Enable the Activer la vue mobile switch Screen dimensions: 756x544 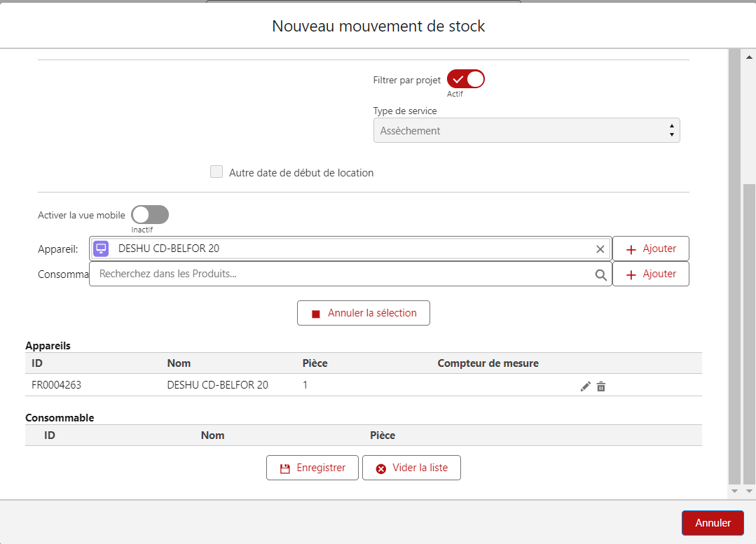click(150, 215)
